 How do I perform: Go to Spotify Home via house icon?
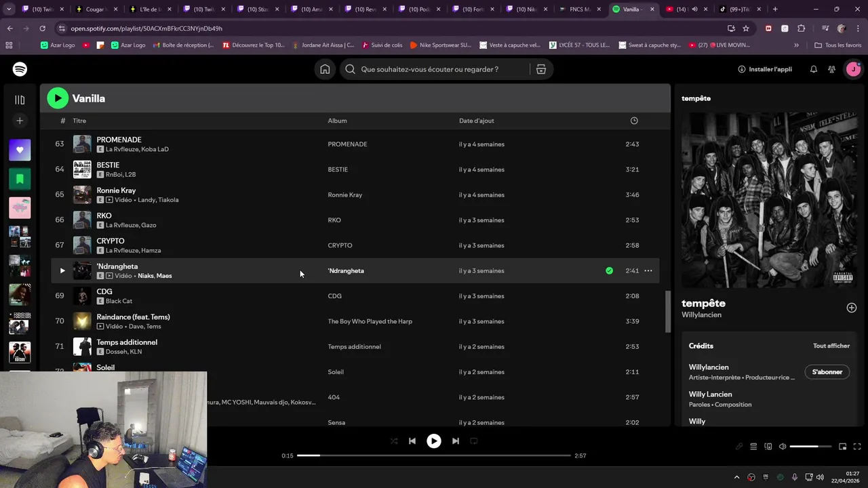point(325,69)
